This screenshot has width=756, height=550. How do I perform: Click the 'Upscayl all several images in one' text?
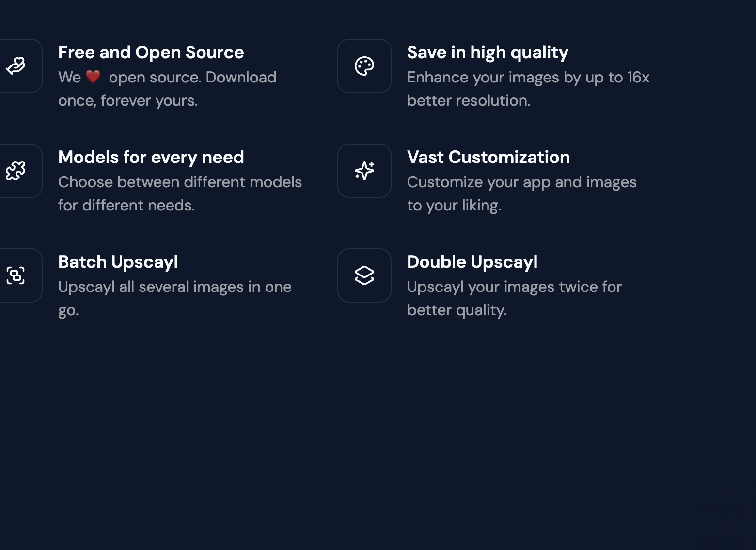click(175, 287)
